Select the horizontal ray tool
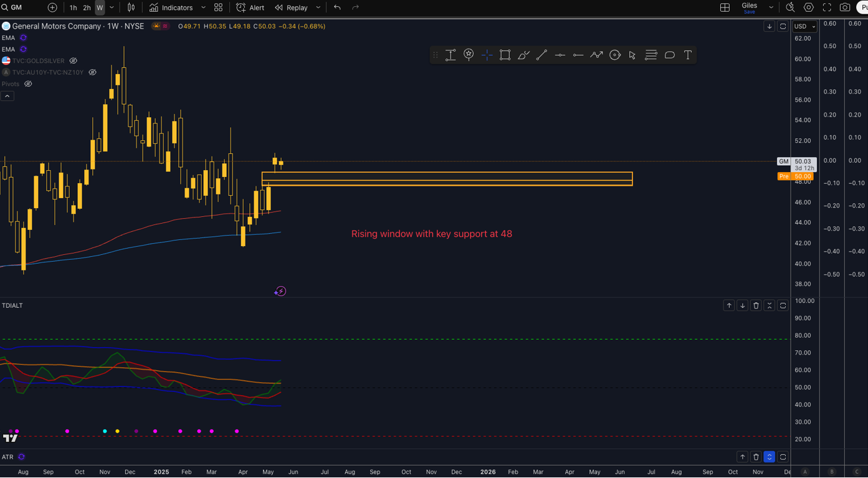This screenshot has width=868, height=478. [578, 55]
